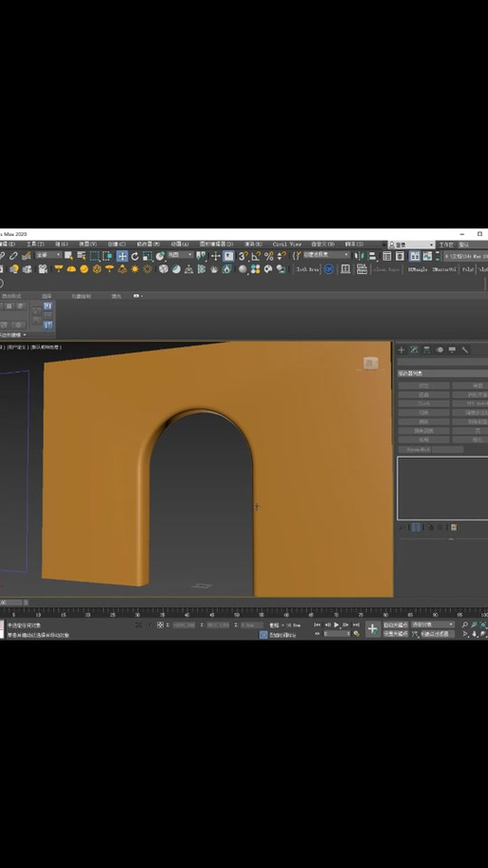This screenshot has height=868, width=488.
Task: Open the selection filter dropdown
Action: pos(49,255)
